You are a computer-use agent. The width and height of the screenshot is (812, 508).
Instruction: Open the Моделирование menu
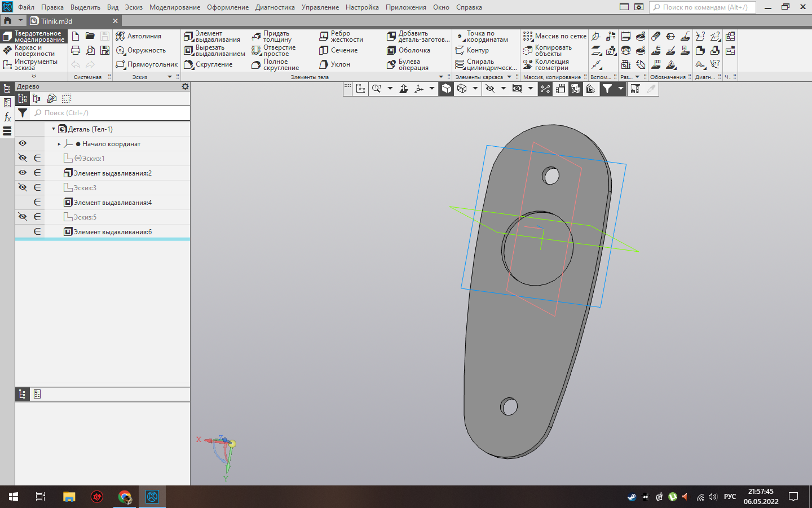174,7
